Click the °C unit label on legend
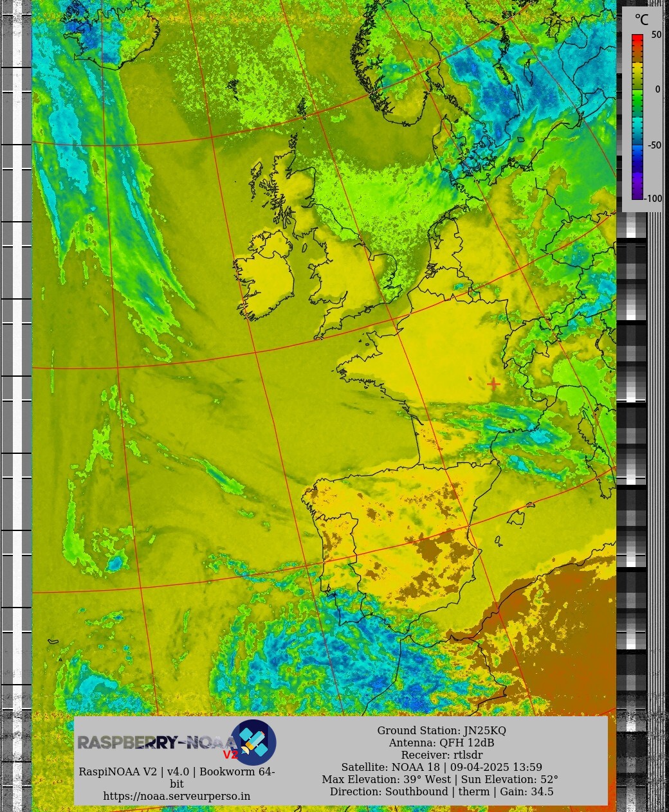Screen dimensions: 669x812 [x=641, y=21]
